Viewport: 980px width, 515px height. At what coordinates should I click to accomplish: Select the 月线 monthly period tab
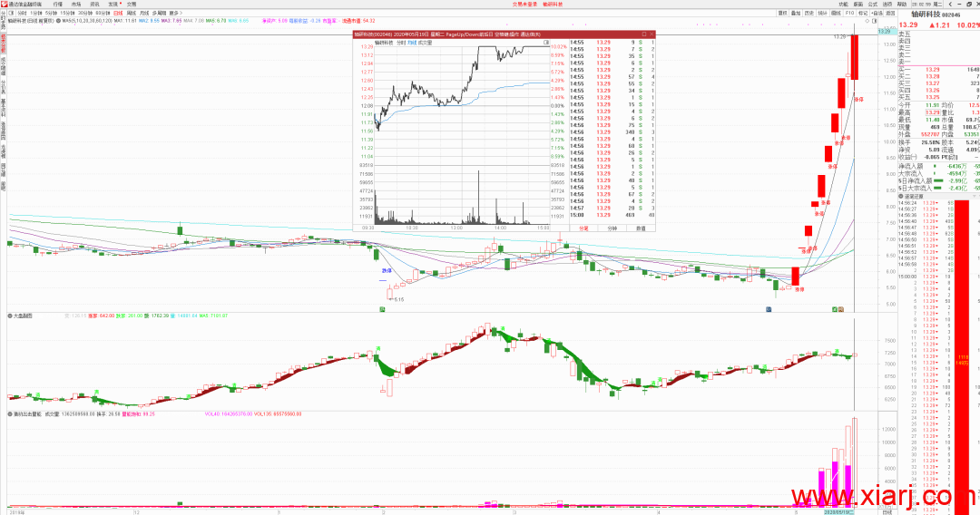tap(144, 13)
